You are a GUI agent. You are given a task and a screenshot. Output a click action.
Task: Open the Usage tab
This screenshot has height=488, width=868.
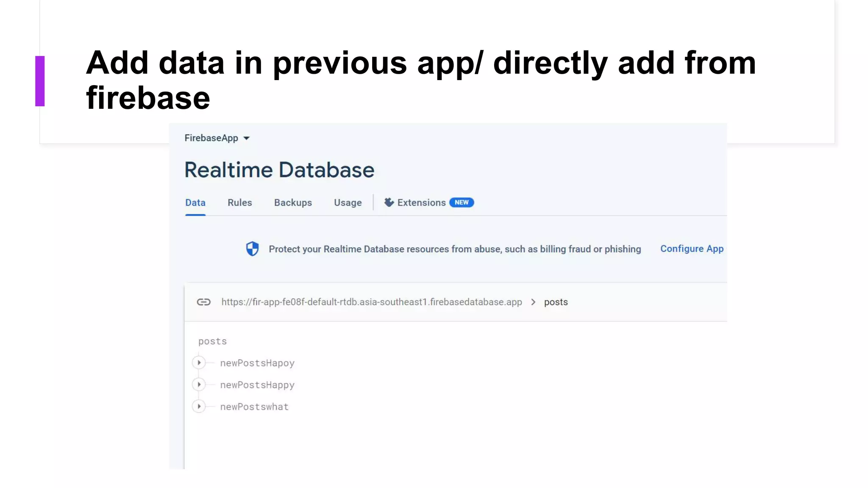point(348,202)
